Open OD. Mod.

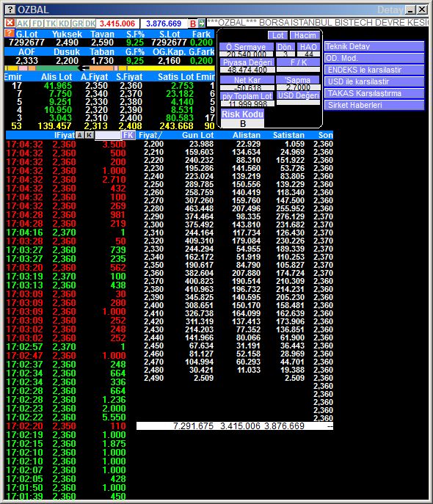click(x=374, y=58)
